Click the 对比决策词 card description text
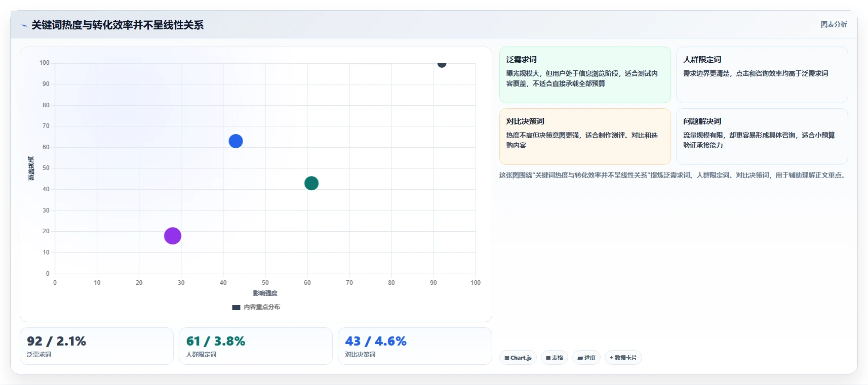This screenshot has height=385, width=868. 582,140
